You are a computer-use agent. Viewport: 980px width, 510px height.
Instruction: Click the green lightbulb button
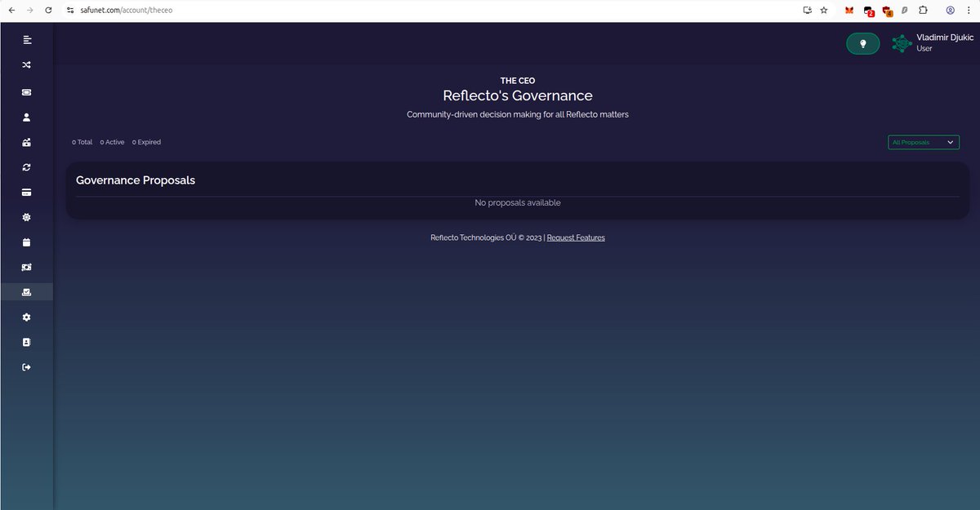click(862, 44)
